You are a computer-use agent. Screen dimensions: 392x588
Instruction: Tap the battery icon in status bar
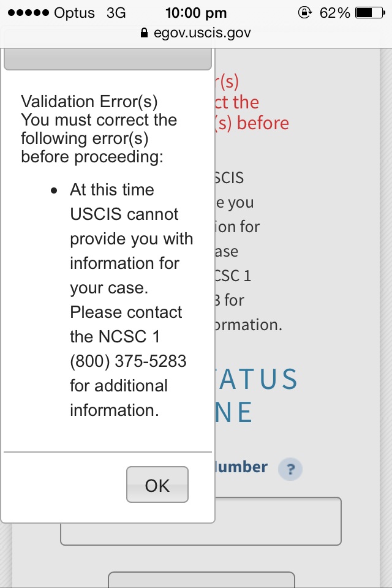click(370, 13)
